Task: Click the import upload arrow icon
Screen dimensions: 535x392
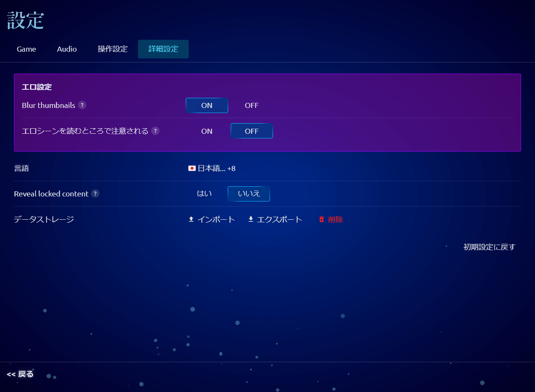Action: 191,219
